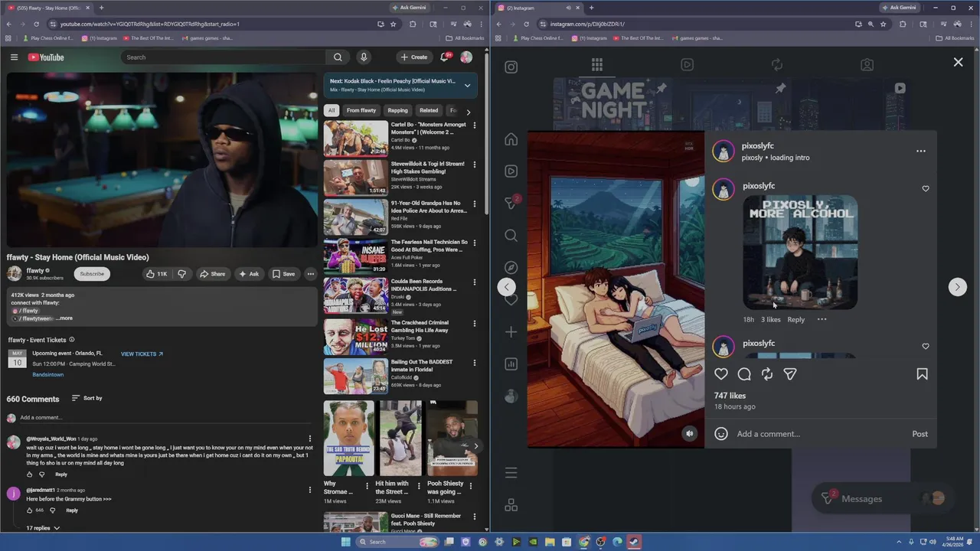The width and height of the screenshot is (980, 551).
Task: Like the pixoslyfc post heart
Action: click(x=721, y=374)
